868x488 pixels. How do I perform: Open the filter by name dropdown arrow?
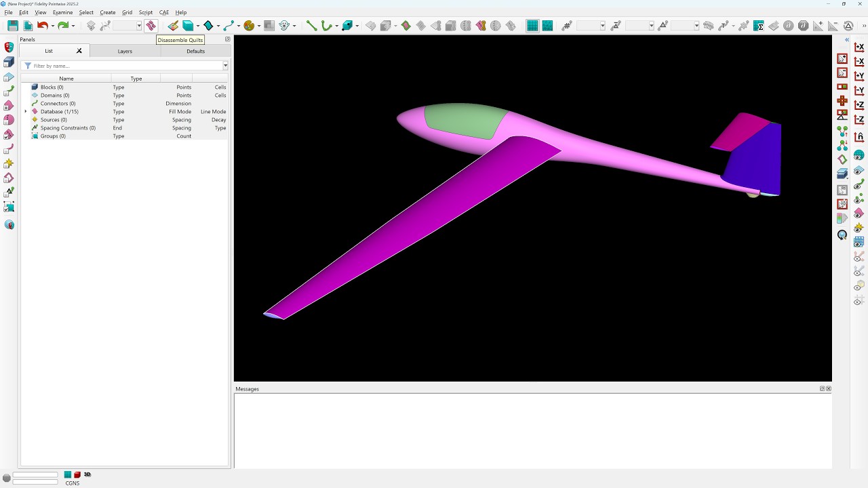coord(225,66)
